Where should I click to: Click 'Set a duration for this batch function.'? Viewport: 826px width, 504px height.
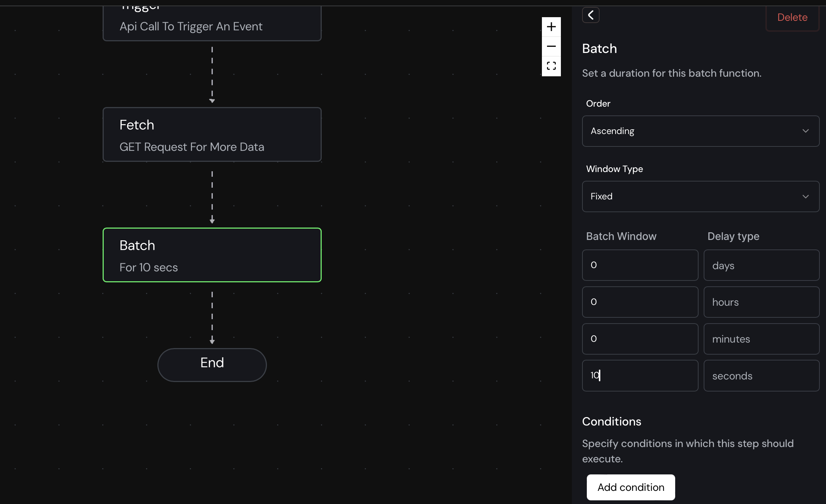point(672,73)
